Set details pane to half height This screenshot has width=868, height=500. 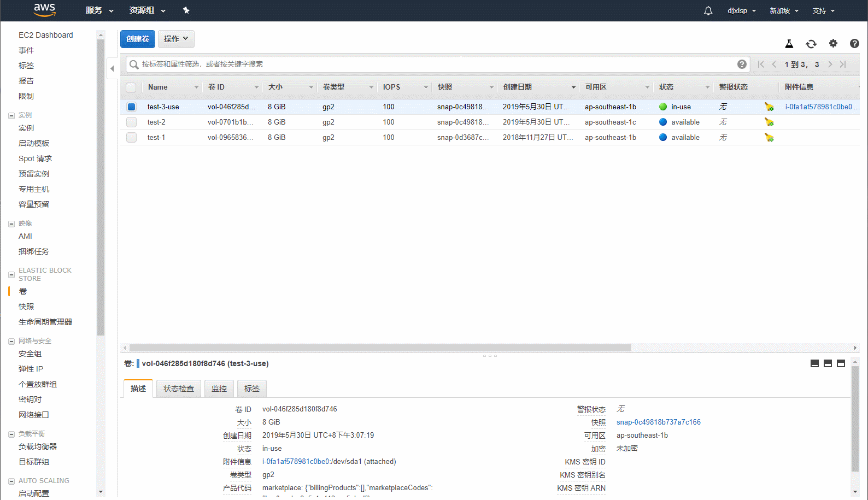pos(828,363)
